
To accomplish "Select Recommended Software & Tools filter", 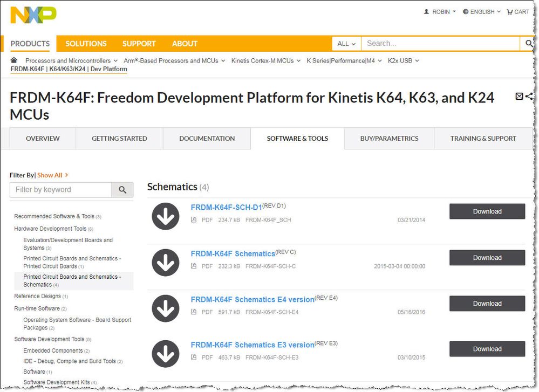I will (57, 216).
